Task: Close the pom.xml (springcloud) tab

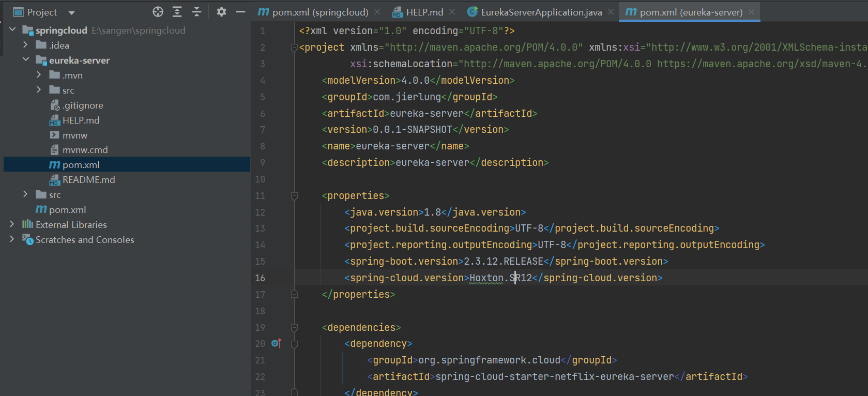Action: [x=377, y=11]
